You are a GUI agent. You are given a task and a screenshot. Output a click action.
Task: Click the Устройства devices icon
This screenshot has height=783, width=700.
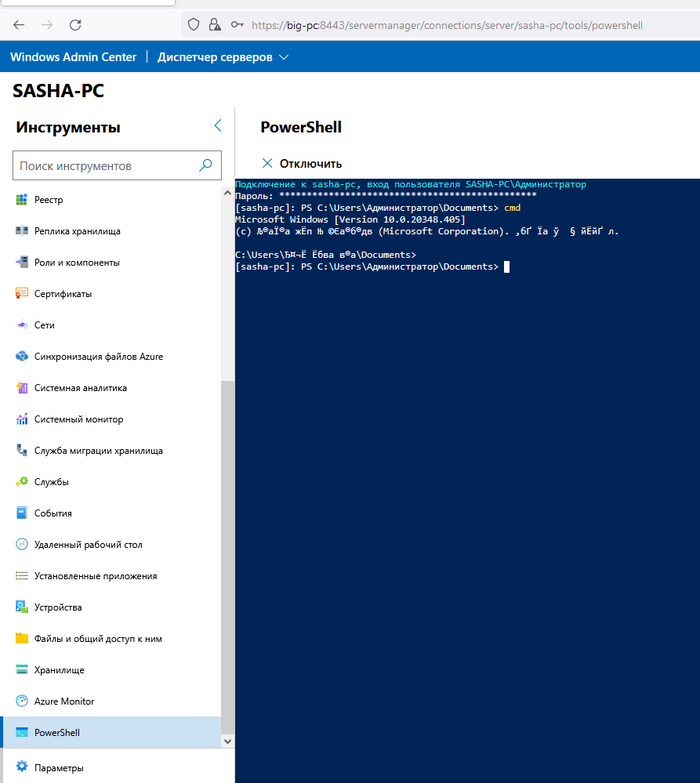pyautogui.click(x=21, y=607)
